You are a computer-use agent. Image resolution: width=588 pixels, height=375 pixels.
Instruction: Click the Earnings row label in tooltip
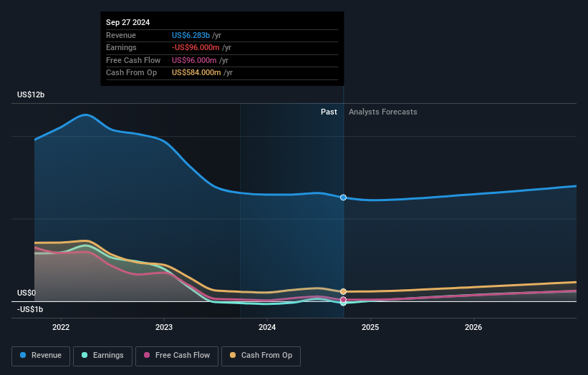pos(121,47)
